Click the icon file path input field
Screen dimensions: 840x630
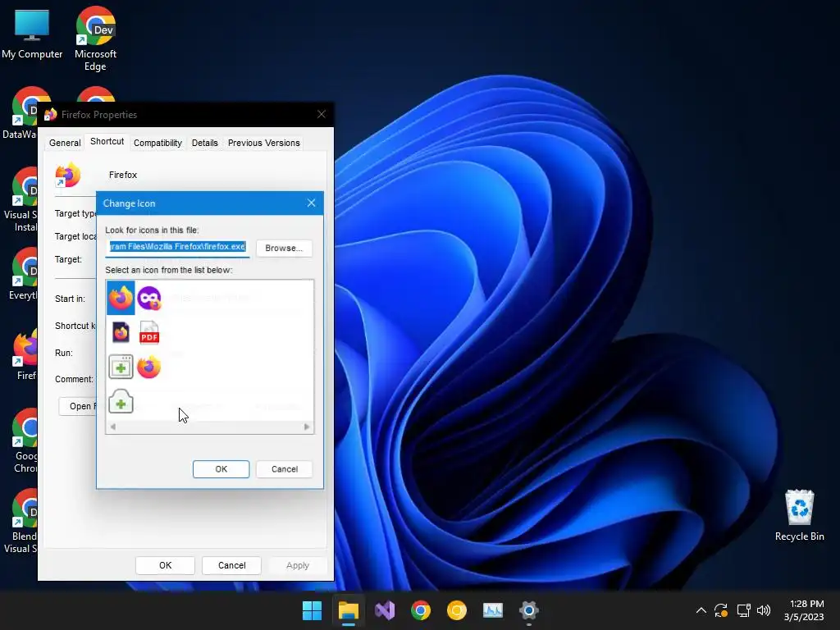click(177, 247)
